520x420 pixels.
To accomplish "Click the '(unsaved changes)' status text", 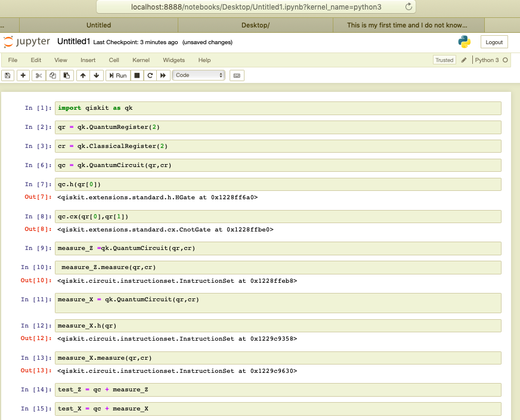I will [208, 42].
